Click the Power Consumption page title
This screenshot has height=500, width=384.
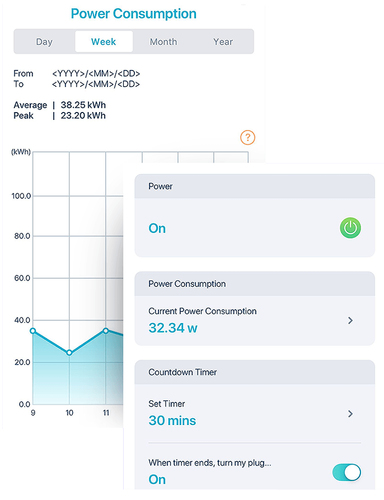click(134, 14)
